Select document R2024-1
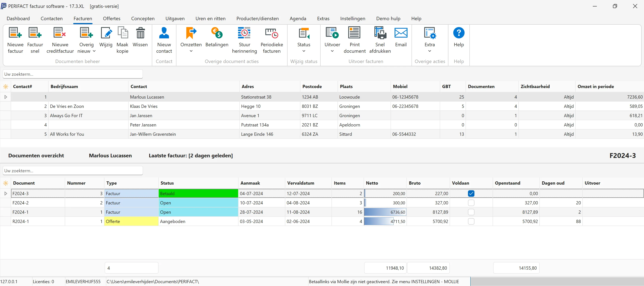The image size is (644, 286). coord(322,221)
